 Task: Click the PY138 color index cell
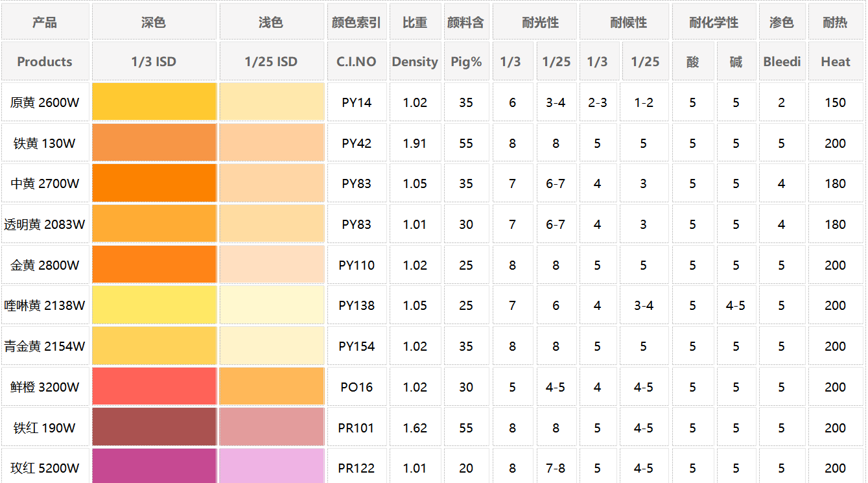point(357,305)
